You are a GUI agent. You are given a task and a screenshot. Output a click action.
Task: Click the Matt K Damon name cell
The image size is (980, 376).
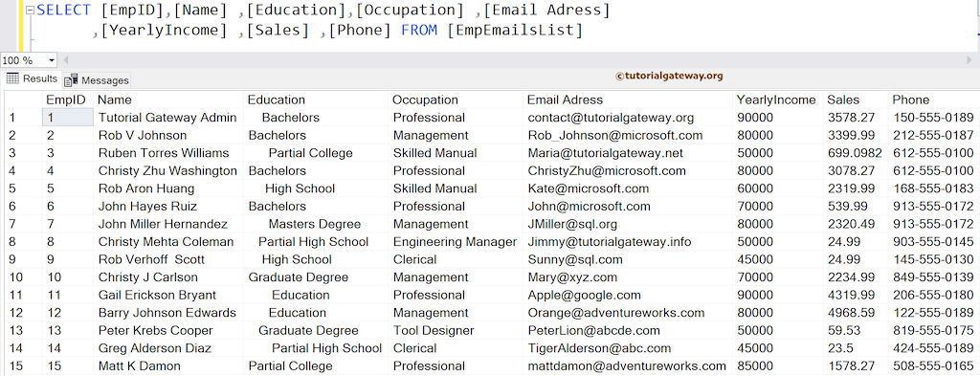coord(168,366)
